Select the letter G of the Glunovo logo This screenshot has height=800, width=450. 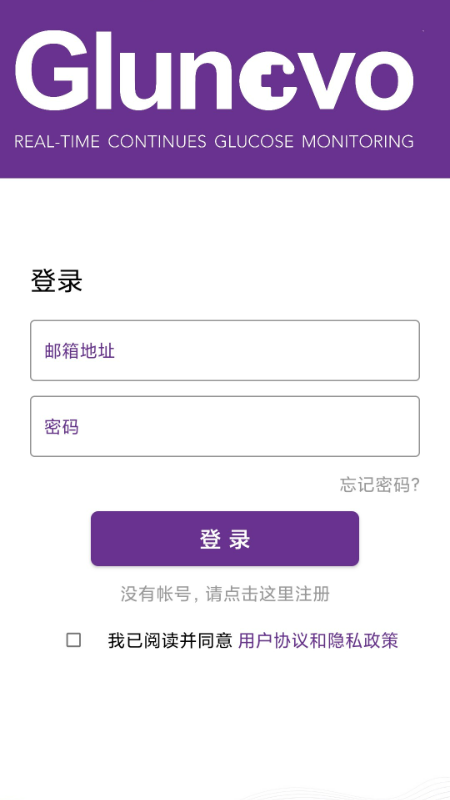click(49, 70)
